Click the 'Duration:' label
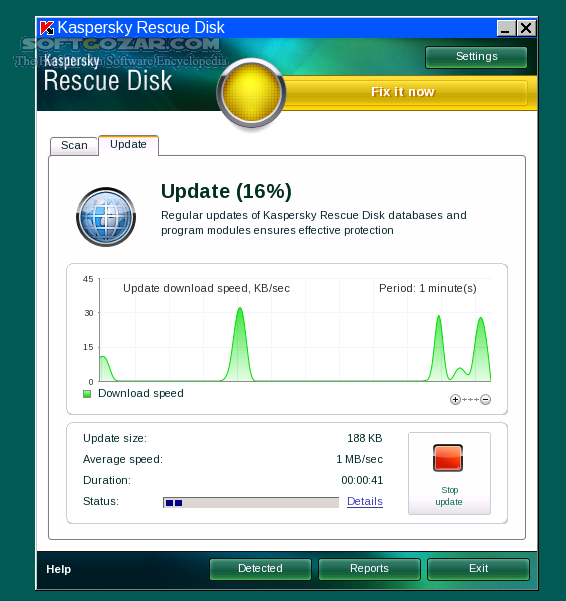This screenshot has width=566, height=601. pos(107,480)
